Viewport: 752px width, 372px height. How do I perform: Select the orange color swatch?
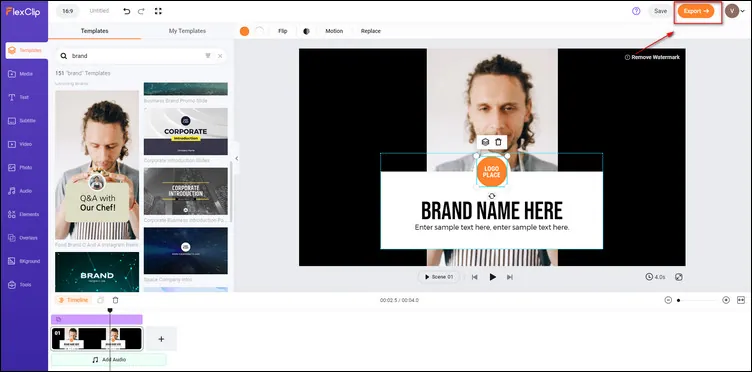[245, 31]
